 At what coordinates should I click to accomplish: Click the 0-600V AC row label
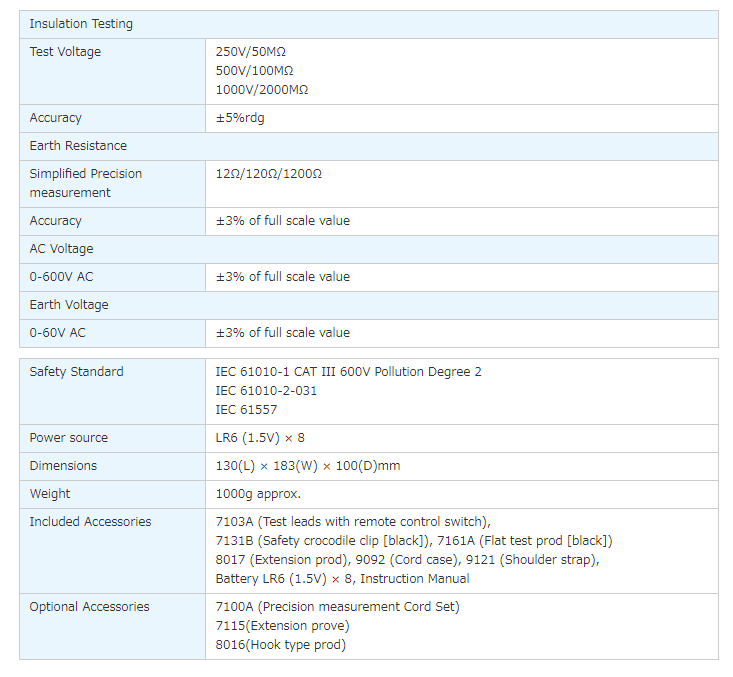click(61, 277)
